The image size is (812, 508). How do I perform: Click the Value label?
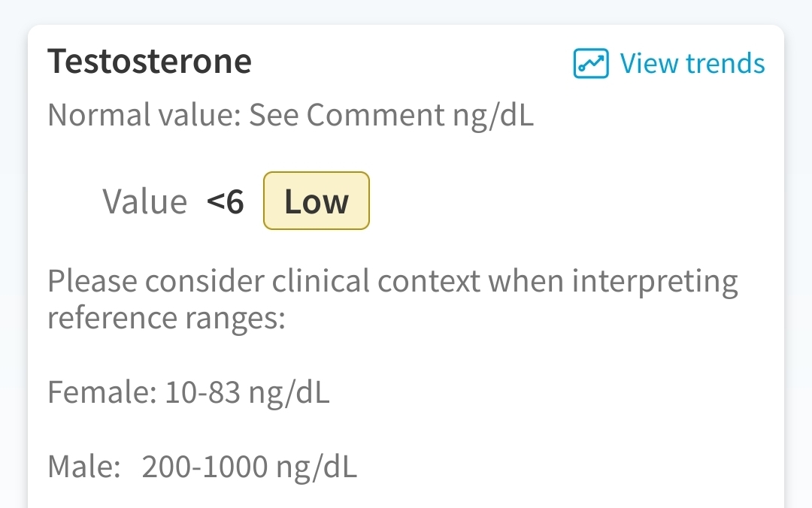pyautogui.click(x=145, y=201)
